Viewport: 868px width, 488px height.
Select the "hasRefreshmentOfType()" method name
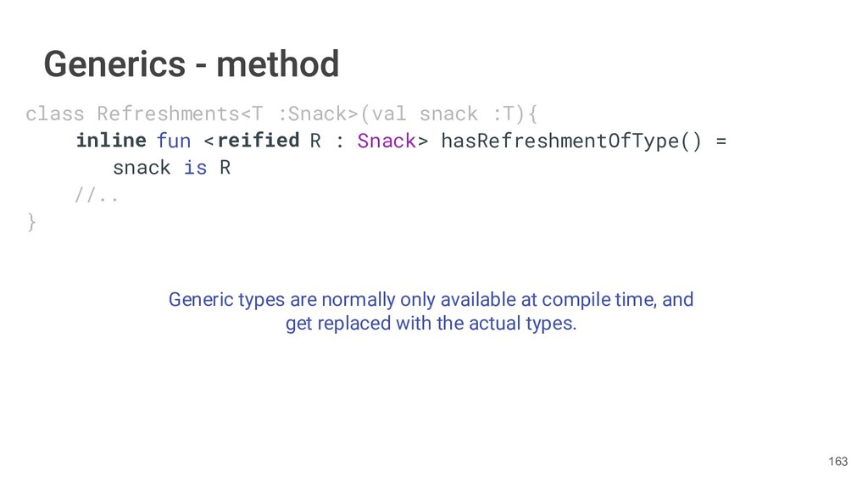570,140
